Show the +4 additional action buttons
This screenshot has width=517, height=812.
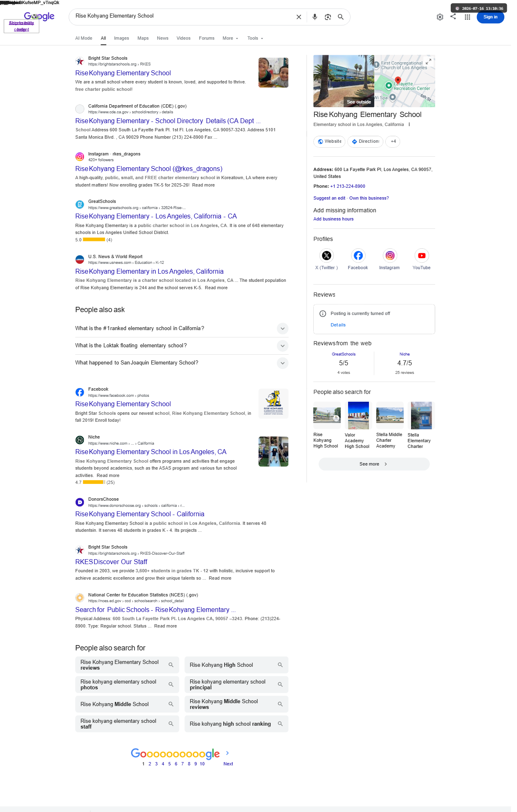pyautogui.click(x=393, y=142)
